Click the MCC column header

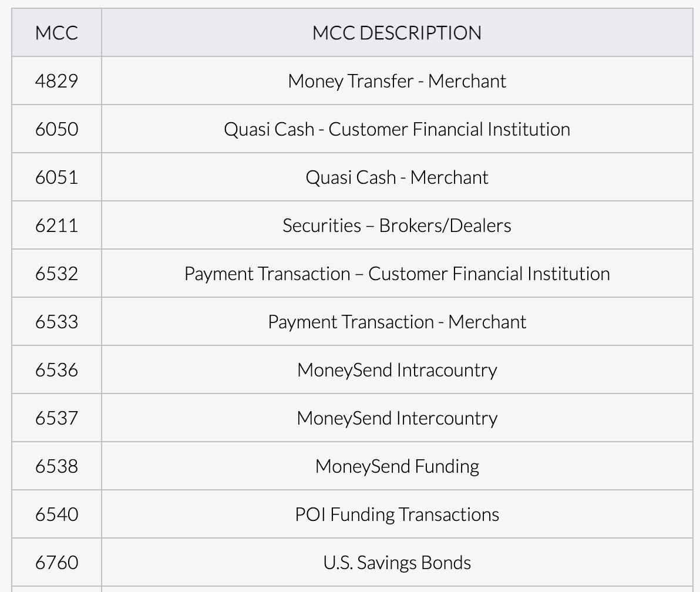point(56,33)
